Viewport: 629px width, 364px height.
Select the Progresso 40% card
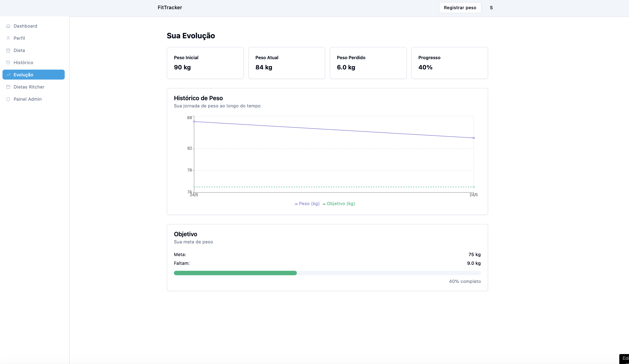(x=449, y=63)
